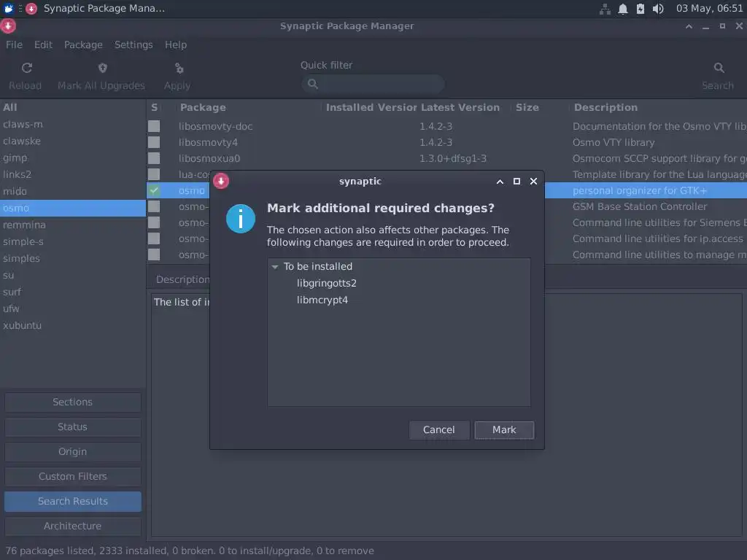The height and width of the screenshot is (560, 747).
Task: Click the volume speaker tray icon
Action: point(658,9)
